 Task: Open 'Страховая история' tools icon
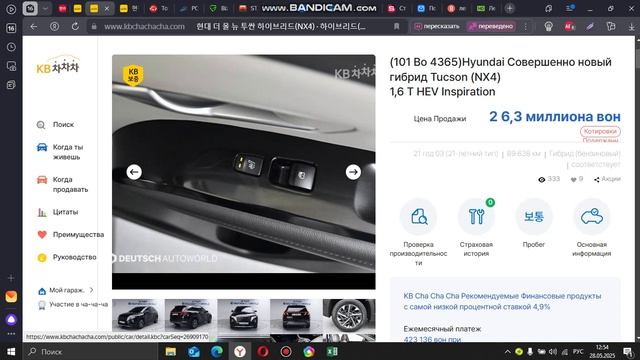[476, 216]
